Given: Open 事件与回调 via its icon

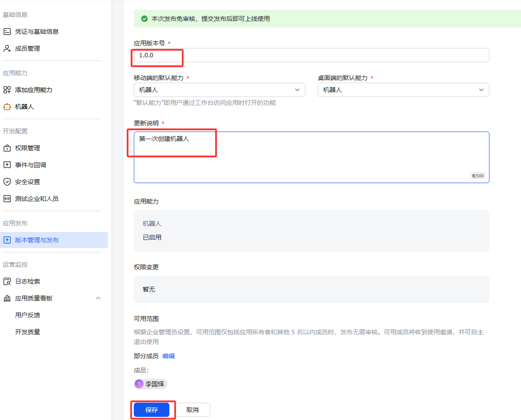Looking at the screenshot, I should [x=6, y=164].
